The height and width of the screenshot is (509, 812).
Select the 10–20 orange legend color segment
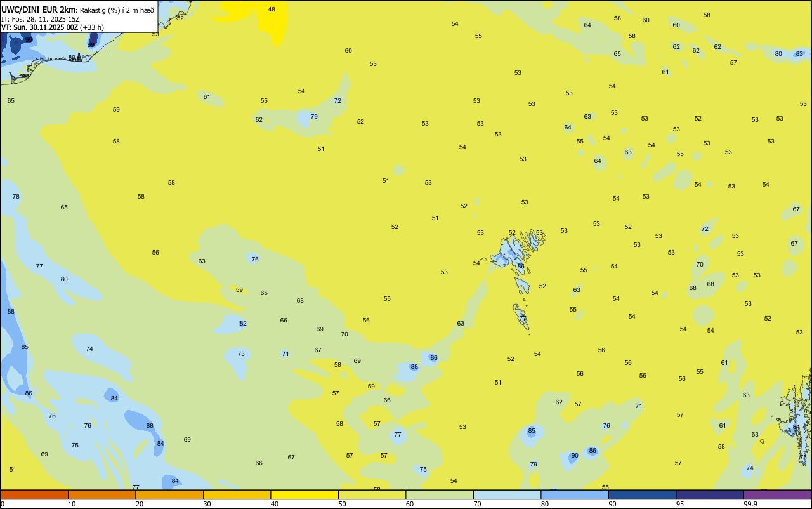pos(101,494)
